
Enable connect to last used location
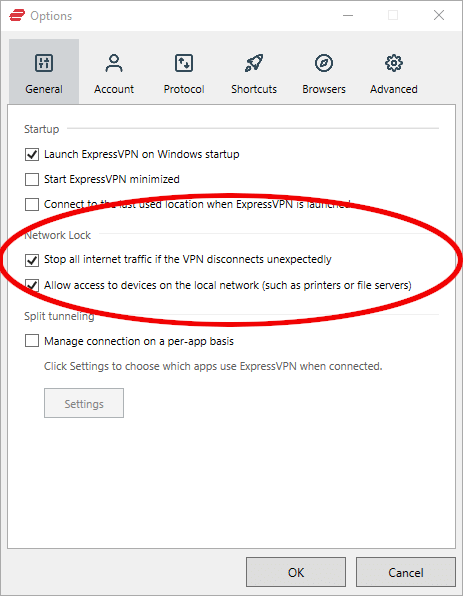click(x=32, y=204)
